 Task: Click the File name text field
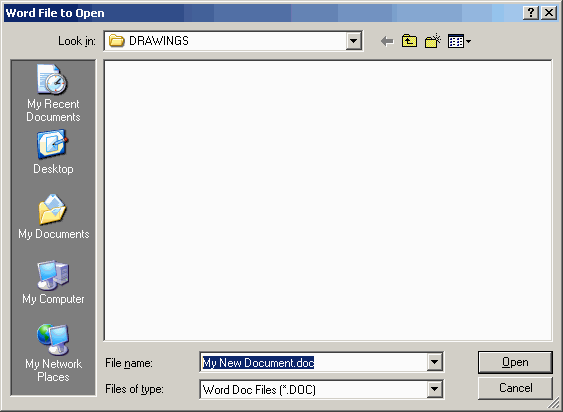click(x=314, y=362)
